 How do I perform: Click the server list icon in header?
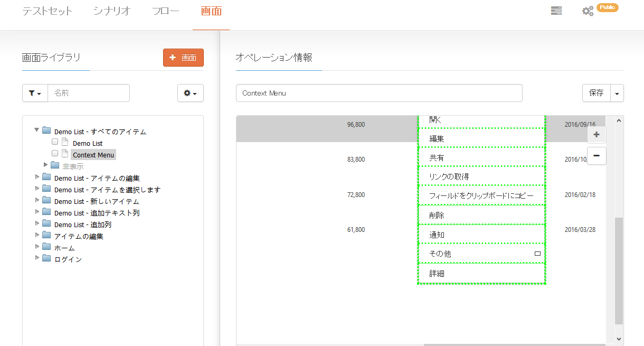click(x=556, y=11)
